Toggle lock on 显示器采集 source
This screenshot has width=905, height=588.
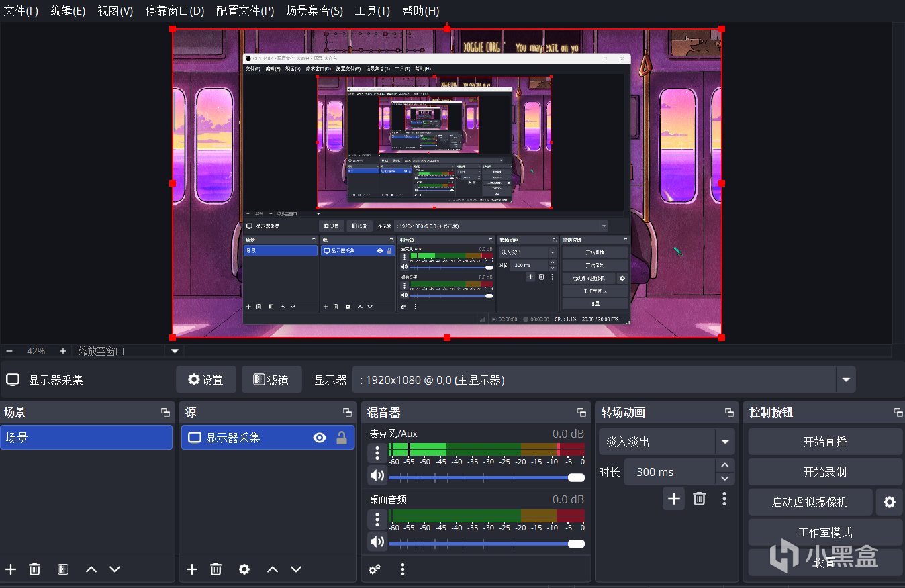(342, 438)
